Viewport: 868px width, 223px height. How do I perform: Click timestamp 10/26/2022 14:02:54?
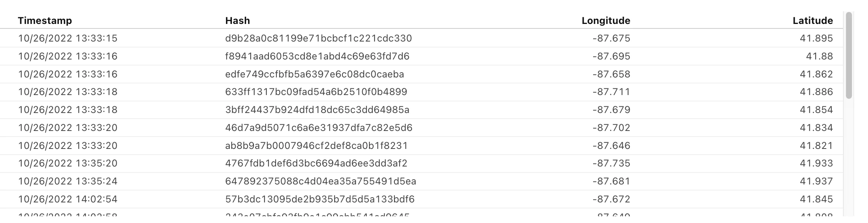click(68, 199)
